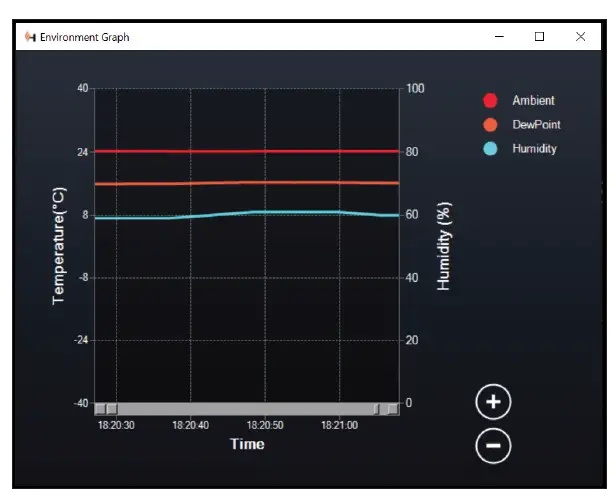
Task: Click the chart scrollbar's left arrow button
Action: [x=100, y=409]
